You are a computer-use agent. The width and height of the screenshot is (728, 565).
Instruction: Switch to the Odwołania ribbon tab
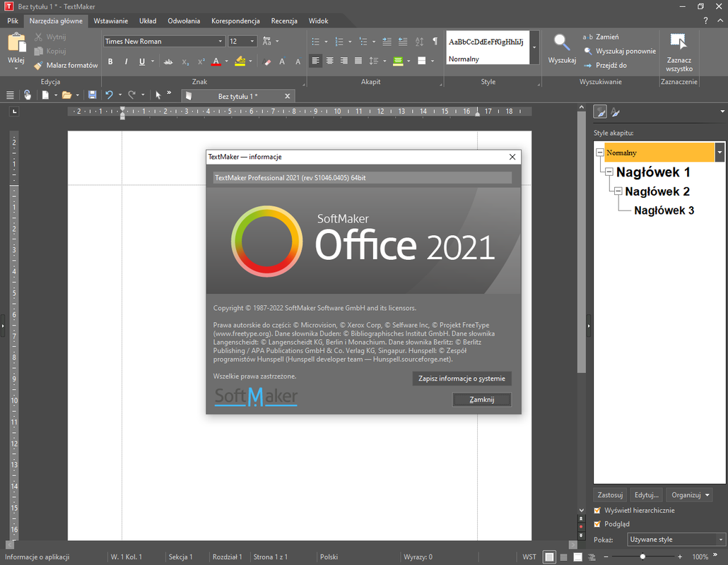tap(184, 21)
